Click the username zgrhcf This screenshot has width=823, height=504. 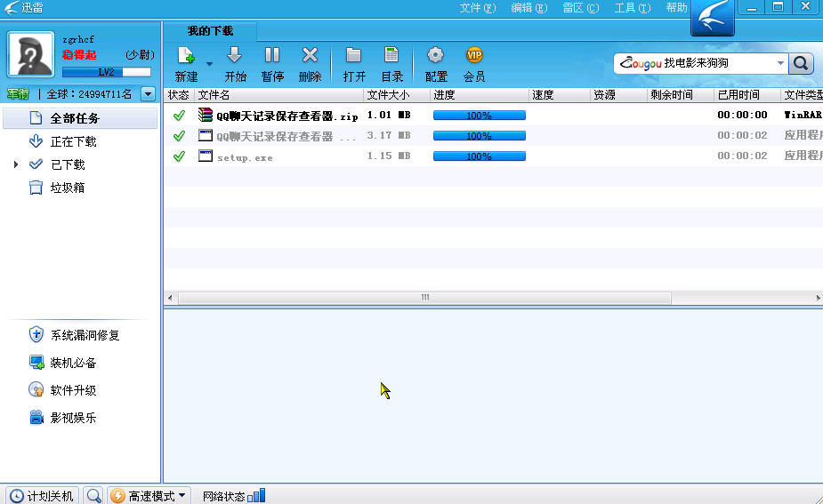78,39
